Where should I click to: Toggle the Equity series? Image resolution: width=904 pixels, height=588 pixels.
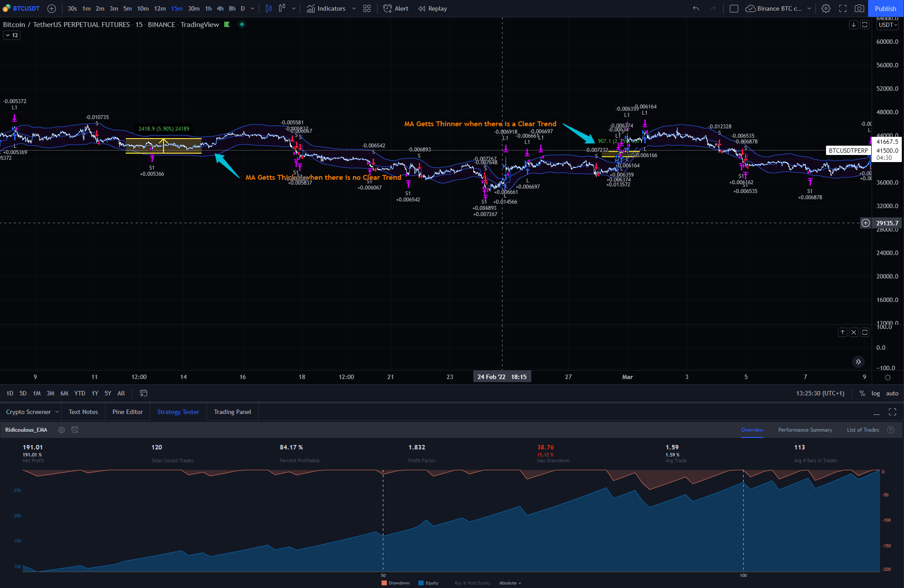pyautogui.click(x=429, y=583)
